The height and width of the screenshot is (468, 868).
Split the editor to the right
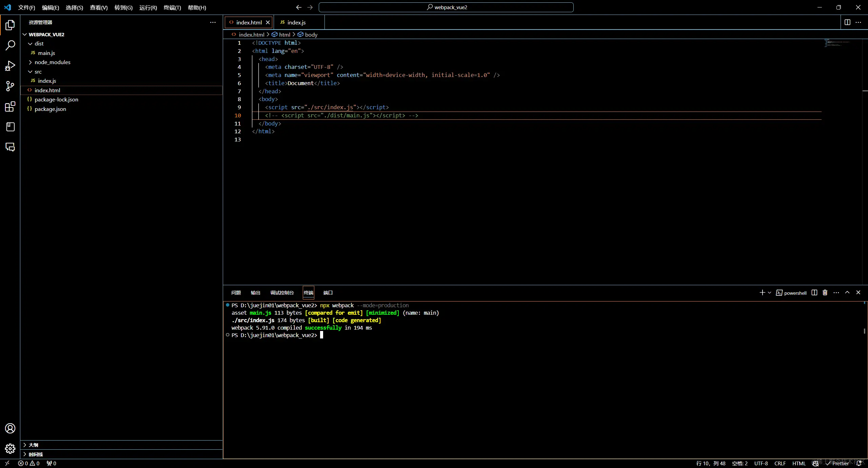point(847,22)
